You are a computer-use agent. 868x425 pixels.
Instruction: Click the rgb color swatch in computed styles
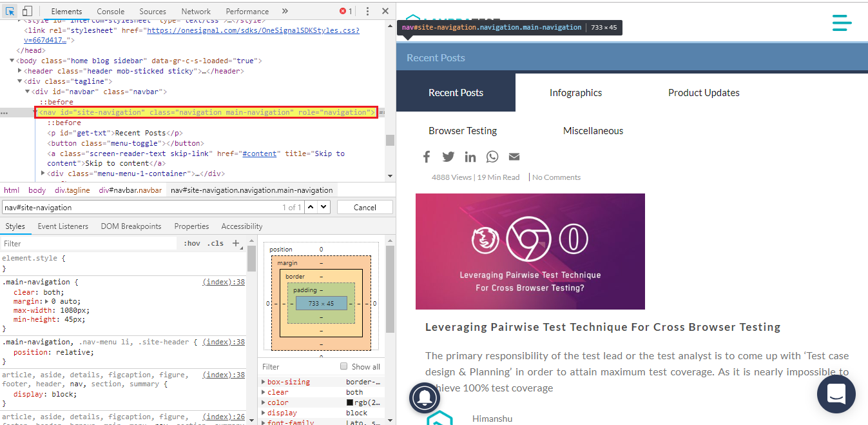click(x=350, y=402)
